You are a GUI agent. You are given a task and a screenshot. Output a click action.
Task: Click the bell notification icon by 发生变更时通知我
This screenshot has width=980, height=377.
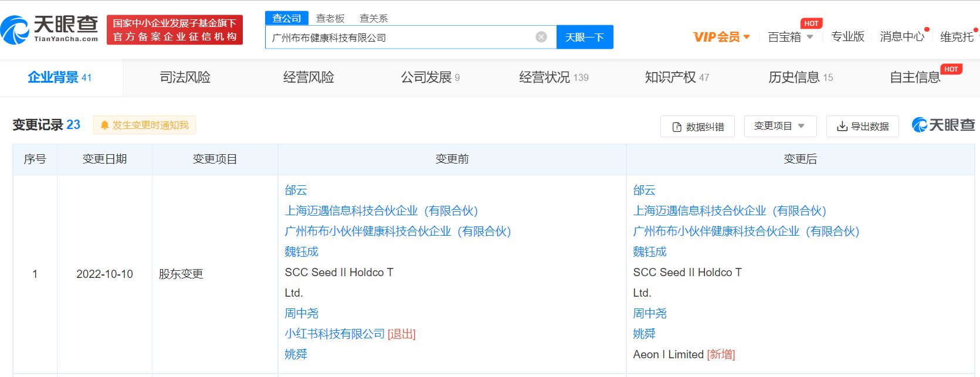point(105,125)
